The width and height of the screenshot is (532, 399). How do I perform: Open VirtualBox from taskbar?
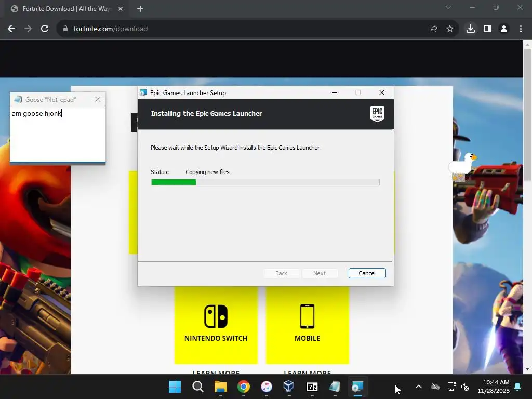289,387
